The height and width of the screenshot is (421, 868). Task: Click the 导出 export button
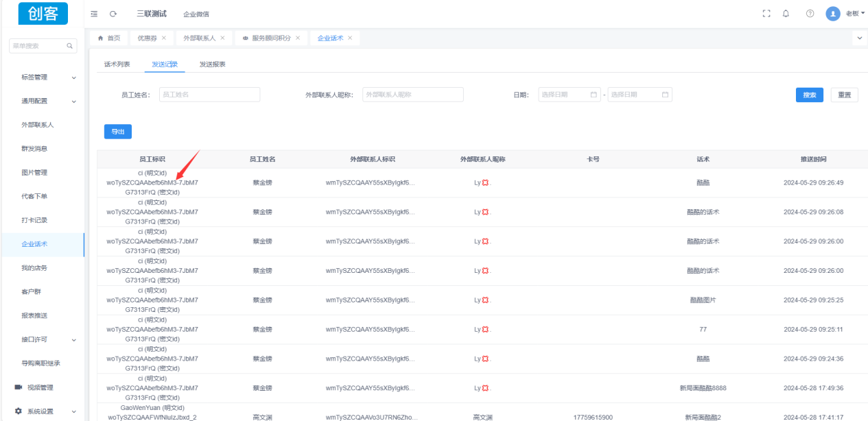117,131
